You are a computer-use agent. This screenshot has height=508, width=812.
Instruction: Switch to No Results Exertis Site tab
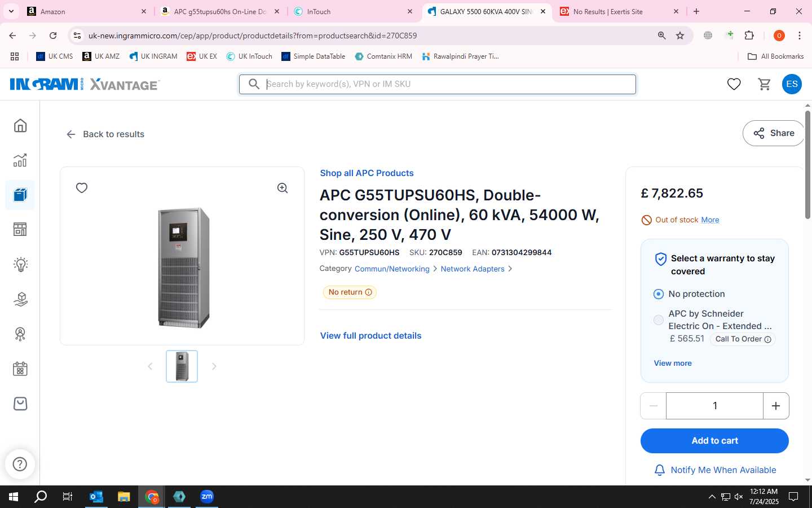[x=619, y=11]
